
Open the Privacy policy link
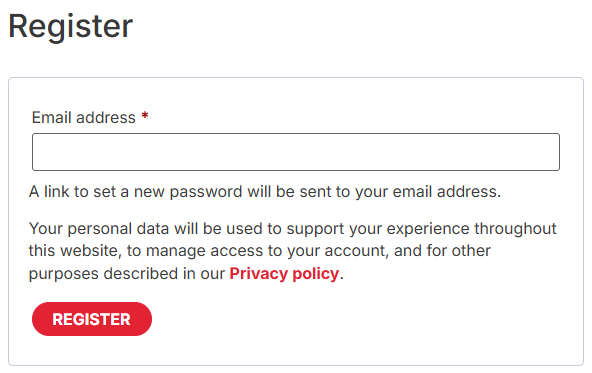click(x=284, y=274)
